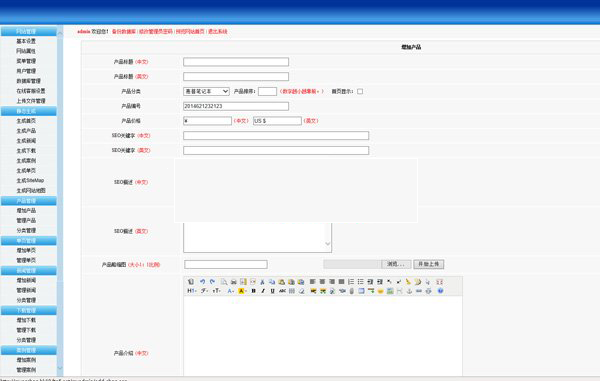Click the 开始上传 upload button
The width and height of the screenshot is (600, 381).
tap(429, 264)
